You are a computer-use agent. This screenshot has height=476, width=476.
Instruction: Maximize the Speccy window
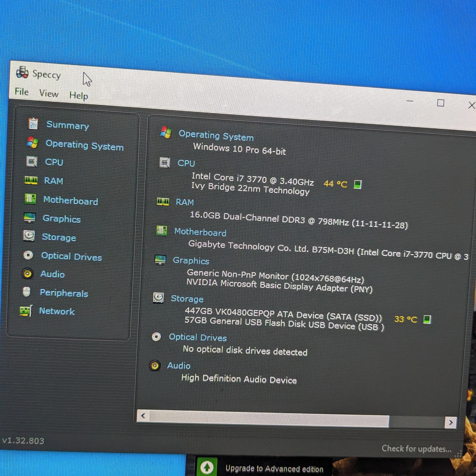(x=440, y=103)
